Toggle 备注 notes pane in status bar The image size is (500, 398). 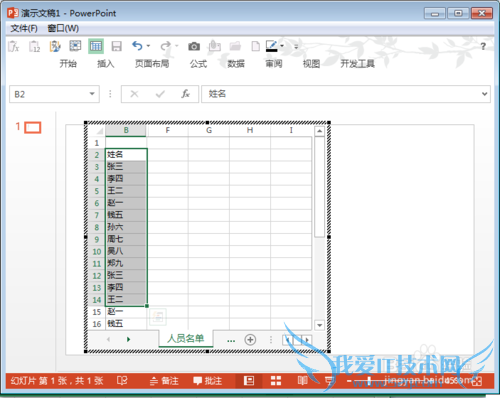(x=164, y=380)
